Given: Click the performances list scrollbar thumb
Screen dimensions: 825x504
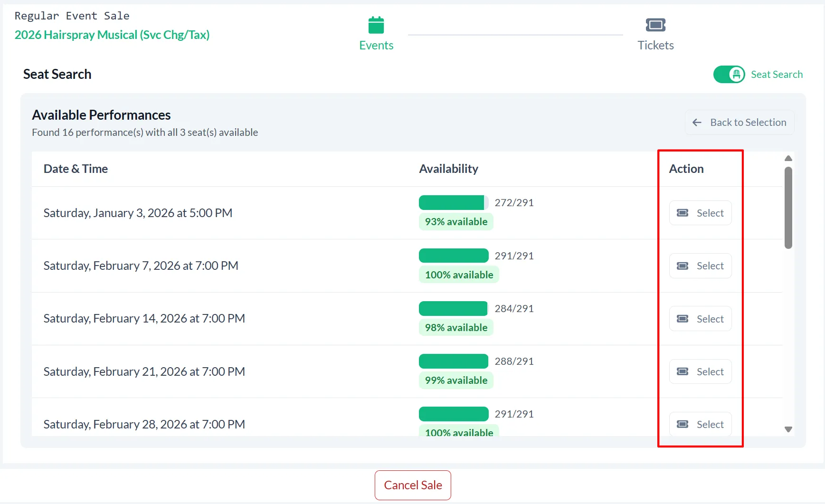Looking at the screenshot, I should [x=788, y=208].
